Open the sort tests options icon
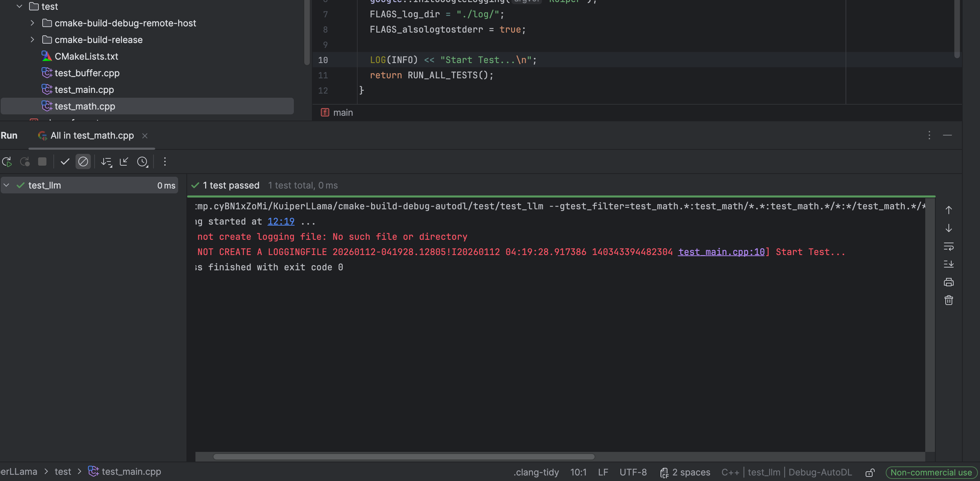The width and height of the screenshot is (980, 481). 106,162
